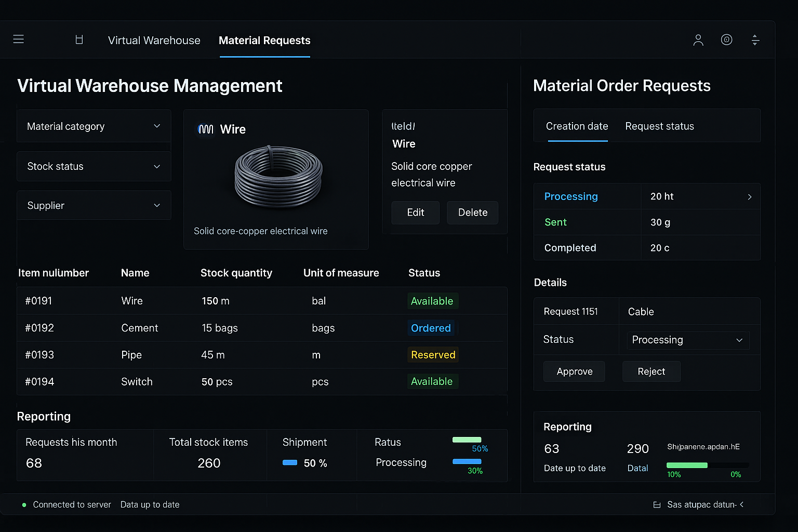Click the status bar icon beside Sas atupac
Image resolution: width=798 pixels, height=532 pixels.
point(657,504)
